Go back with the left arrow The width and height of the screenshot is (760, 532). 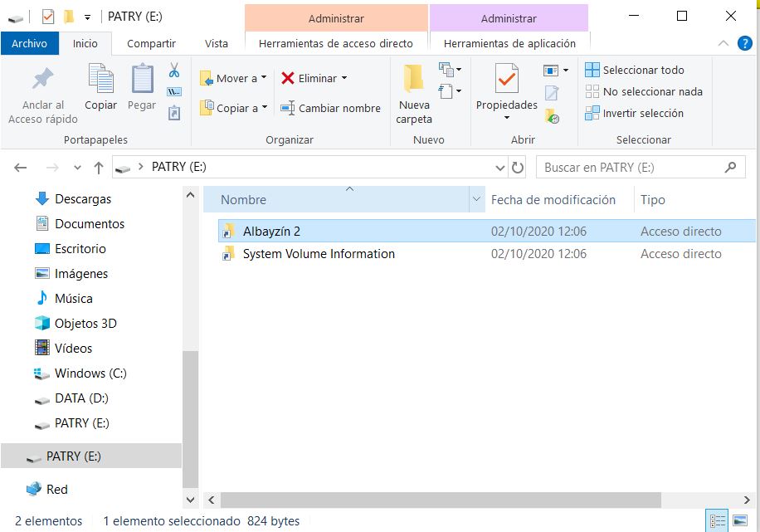(21, 168)
